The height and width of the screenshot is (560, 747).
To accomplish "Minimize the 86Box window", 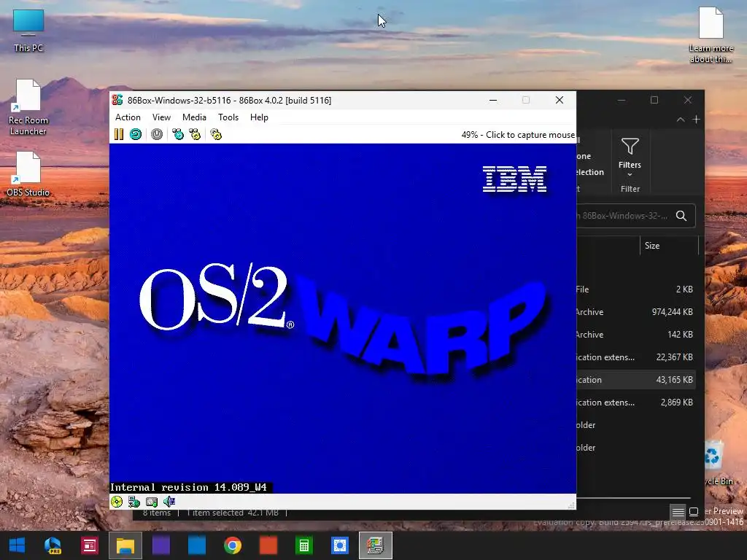I will [493, 100].
